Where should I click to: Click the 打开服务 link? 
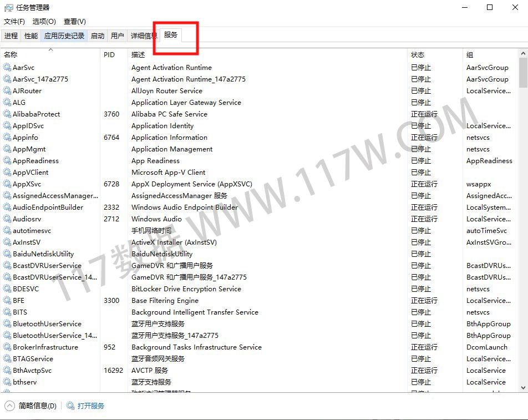pos(91,406)
